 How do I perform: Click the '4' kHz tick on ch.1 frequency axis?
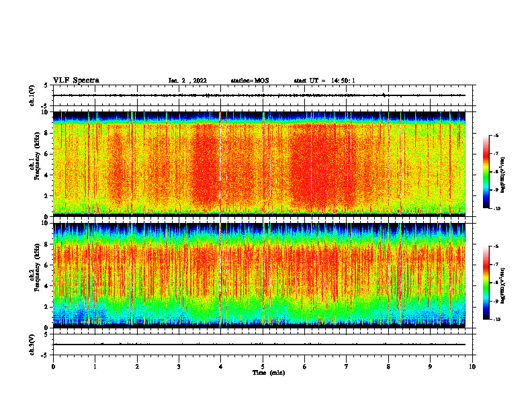coord(46,175)
